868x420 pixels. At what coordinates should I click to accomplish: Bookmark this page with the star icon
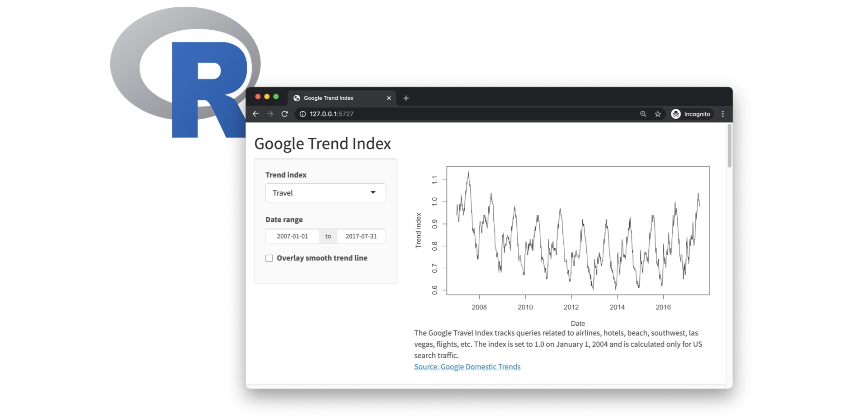tap(658, 114)
